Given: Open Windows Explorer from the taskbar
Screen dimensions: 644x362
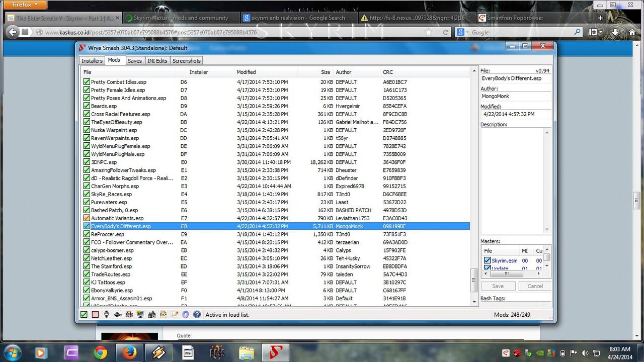Looking at the screenshot, I should point(246,352).
